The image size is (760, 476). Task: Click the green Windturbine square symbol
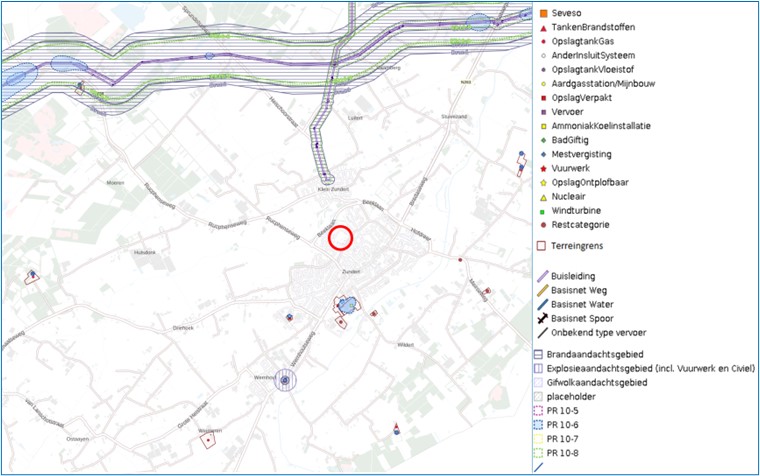[543, 211]
